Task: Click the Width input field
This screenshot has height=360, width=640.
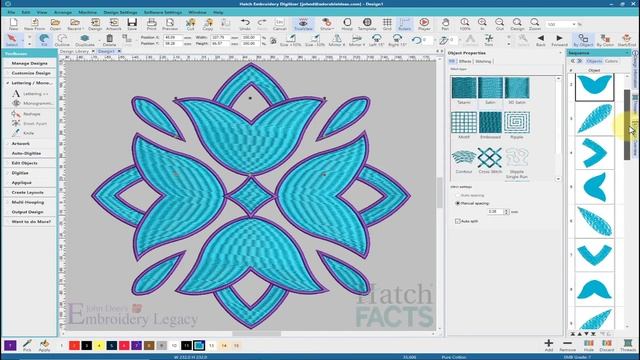Action: 221,37
